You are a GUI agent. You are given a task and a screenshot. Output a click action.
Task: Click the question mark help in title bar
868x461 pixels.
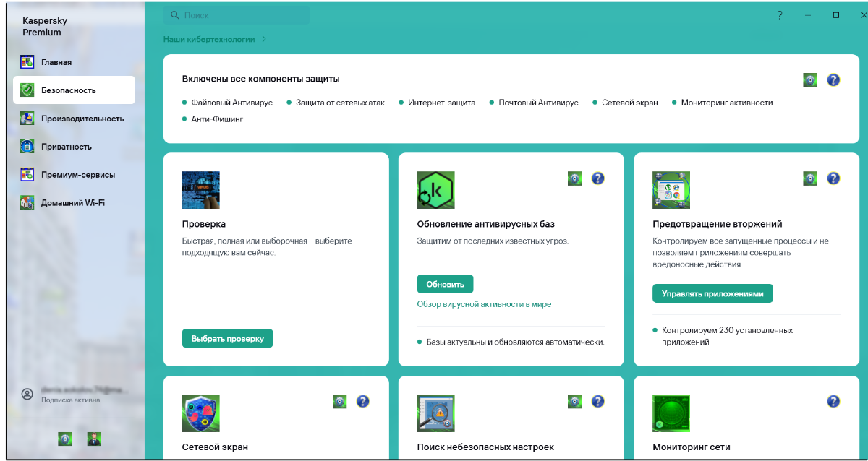780,15
